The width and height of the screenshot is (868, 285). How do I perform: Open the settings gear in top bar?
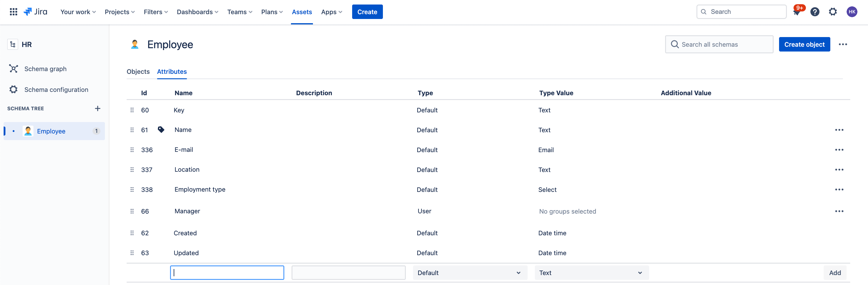pyautogui.click(x=833, y=12)
